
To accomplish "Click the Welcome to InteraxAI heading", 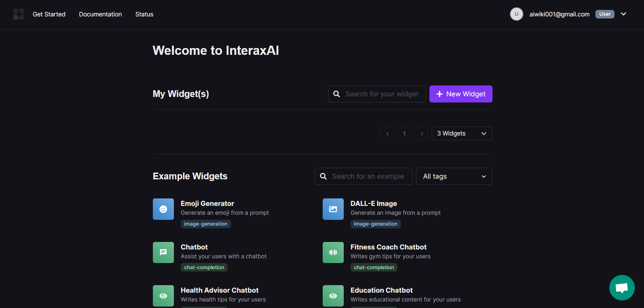I will click(x=216, y=50).
